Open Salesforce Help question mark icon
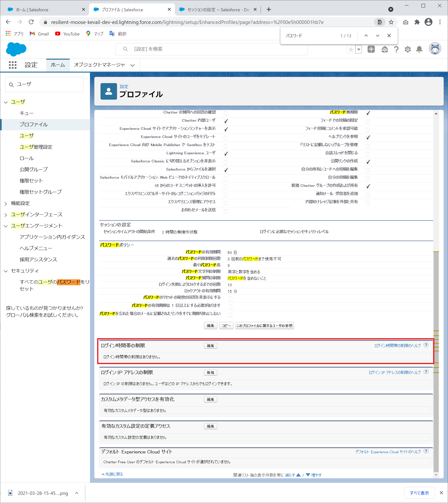The image size is (448, 503). 396,50
